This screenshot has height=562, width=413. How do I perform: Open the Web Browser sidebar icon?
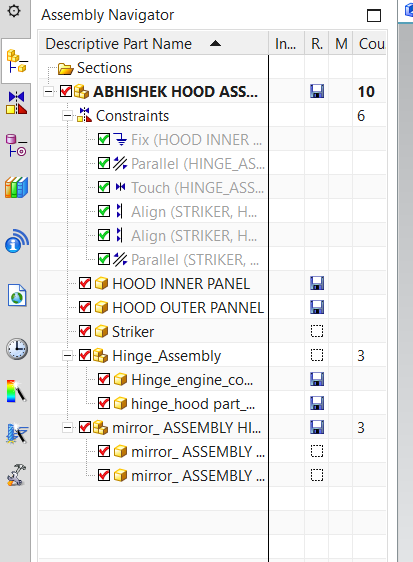[17, 295]
